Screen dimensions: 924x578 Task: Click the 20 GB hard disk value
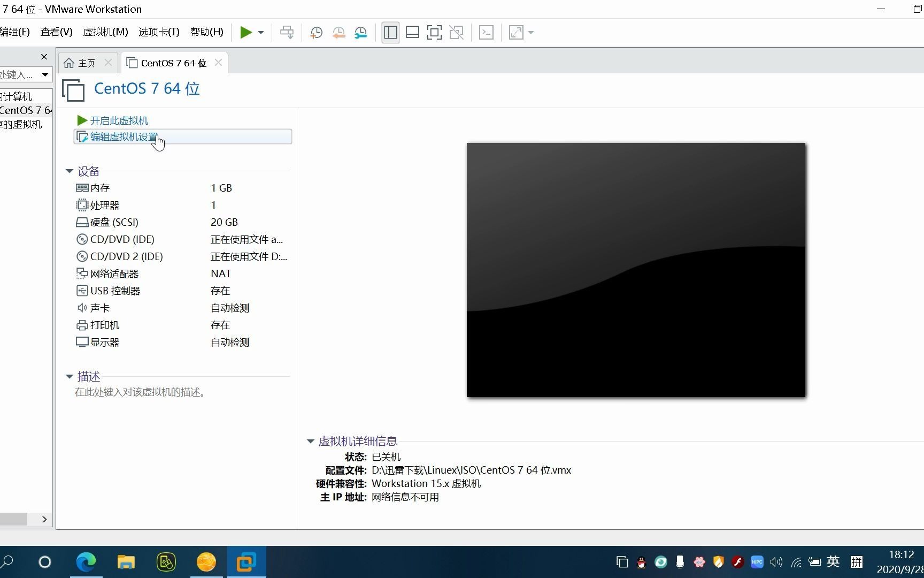(x=224, y=222)
